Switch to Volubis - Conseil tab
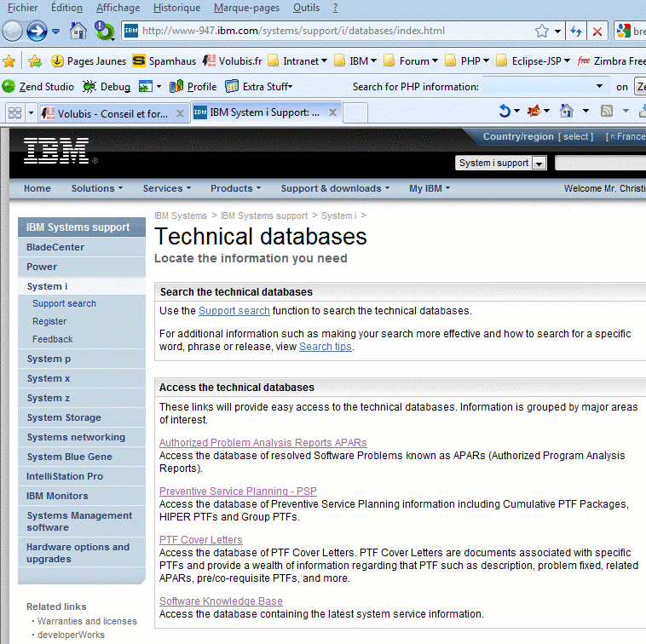The image size is (646, 644). coord(112,113)
